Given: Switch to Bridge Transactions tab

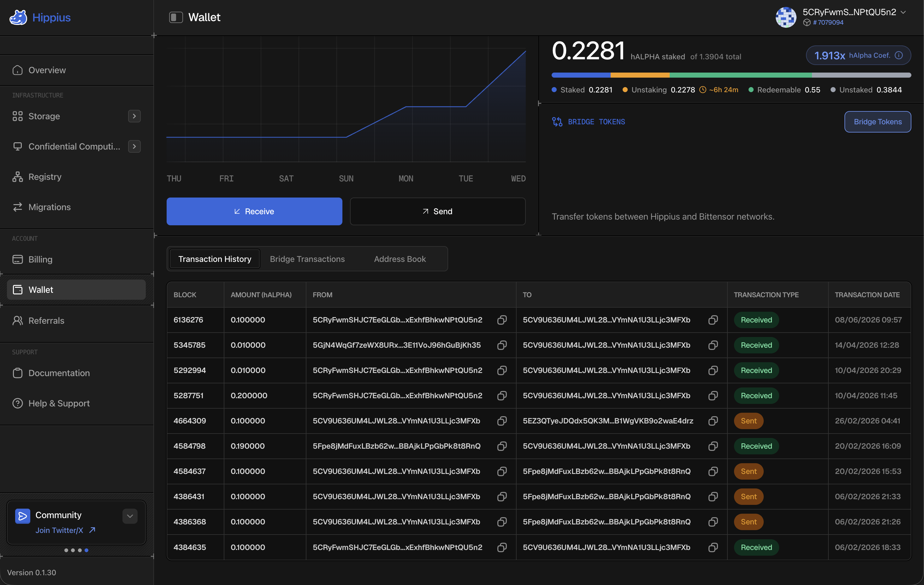Looking at the screenshot, I should click(x=307, y=259).
